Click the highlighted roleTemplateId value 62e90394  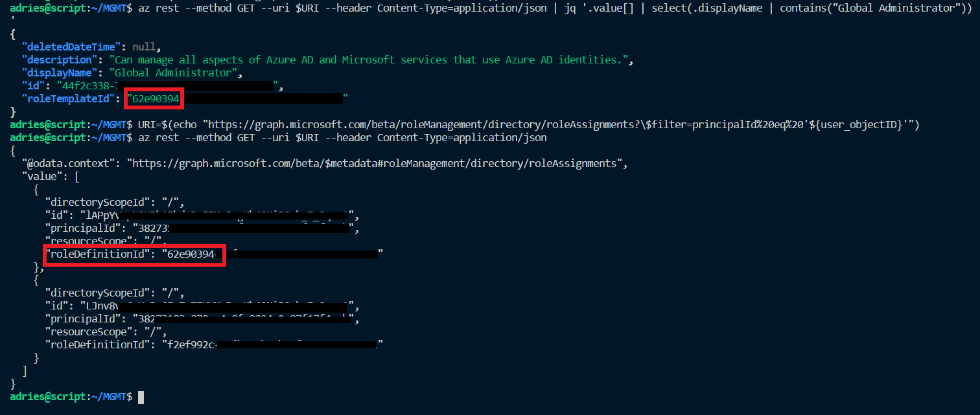tap(155, 99)
